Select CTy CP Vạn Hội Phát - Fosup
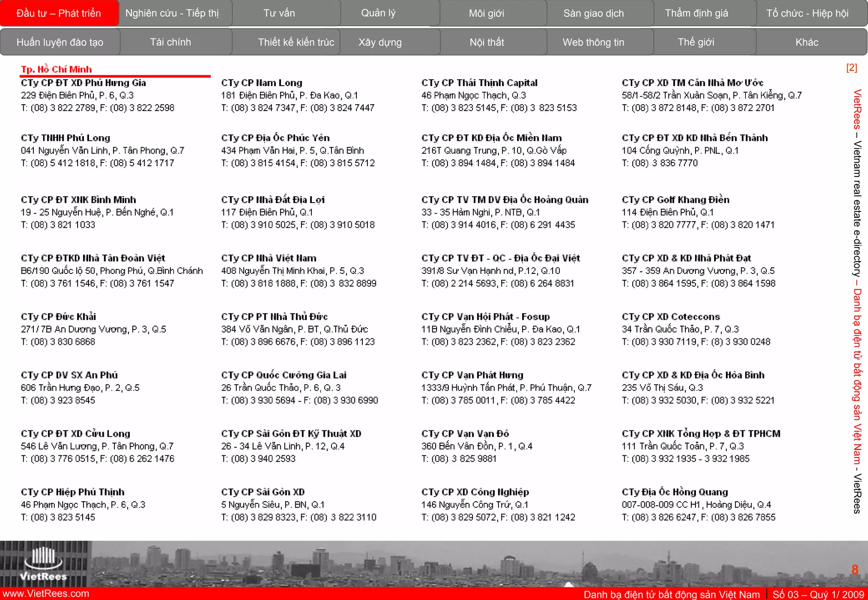This screenshot has height=600, width=868. pyautogui.click(x=486, y=317)
